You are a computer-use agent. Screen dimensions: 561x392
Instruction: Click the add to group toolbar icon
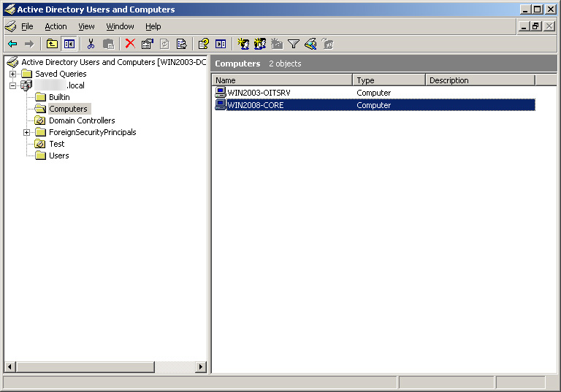click(327, 44)
